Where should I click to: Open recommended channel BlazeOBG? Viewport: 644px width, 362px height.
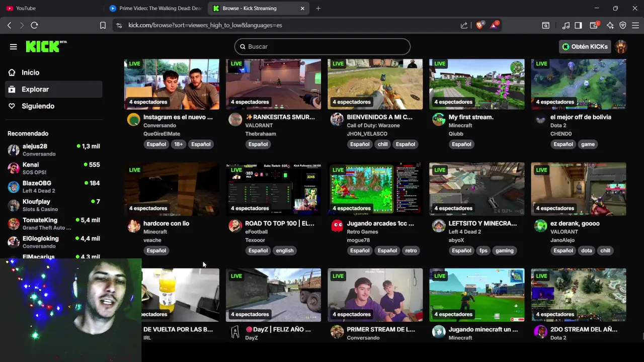click(53, 187)
